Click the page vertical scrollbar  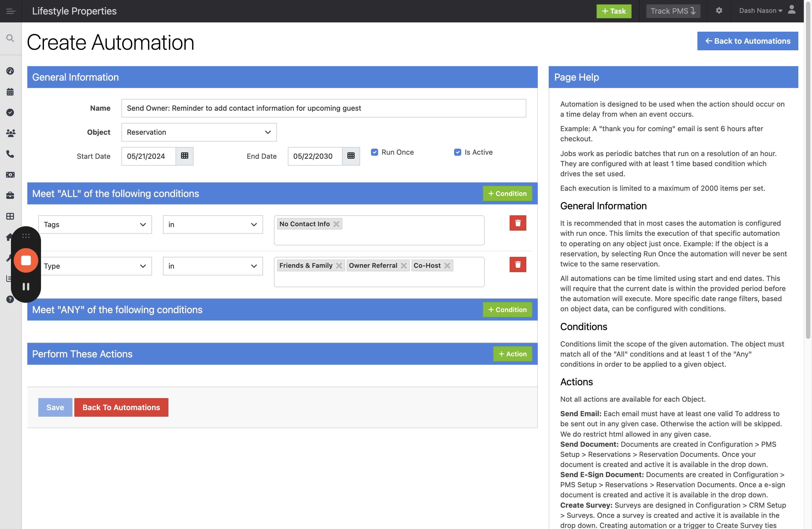pyautogui.click(x=808, y=171)
